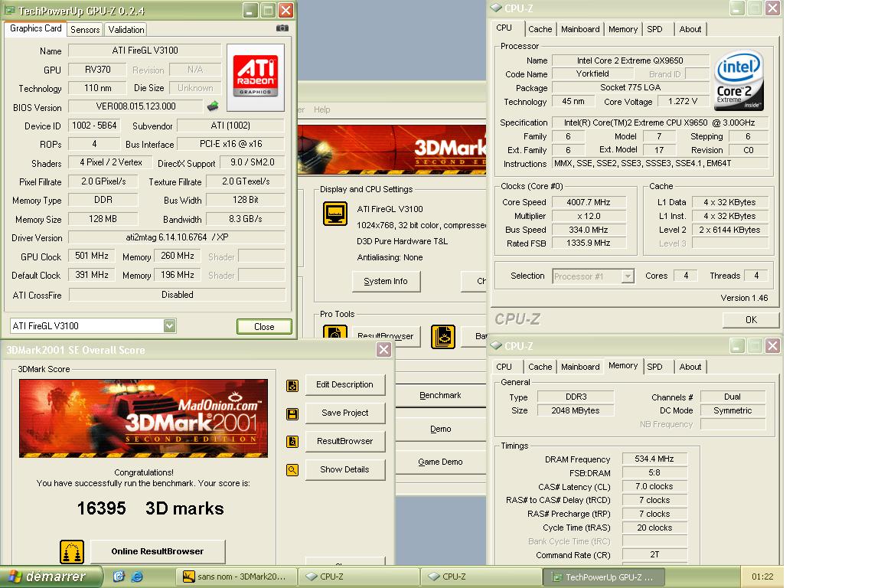The width and height of the screenshot is (881, 588).
Task: Open the SPD tab in bottom CPU-Z window
Action: (x=654, y=367)
